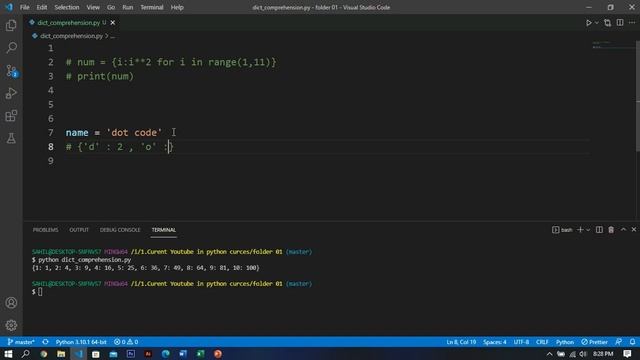Expand the breadcrumb ellipsis symbol
This screenshot has height=360, width=640.
tap(113, 36)
